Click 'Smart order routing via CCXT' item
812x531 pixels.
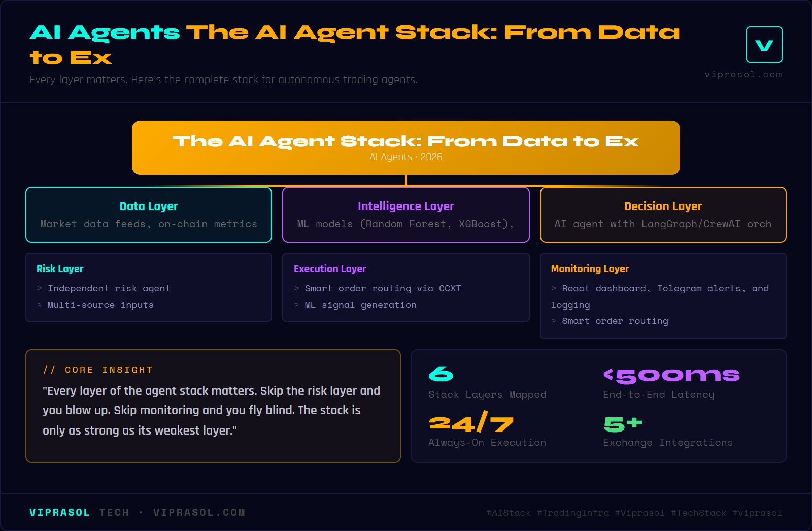[x=383, y=289]
